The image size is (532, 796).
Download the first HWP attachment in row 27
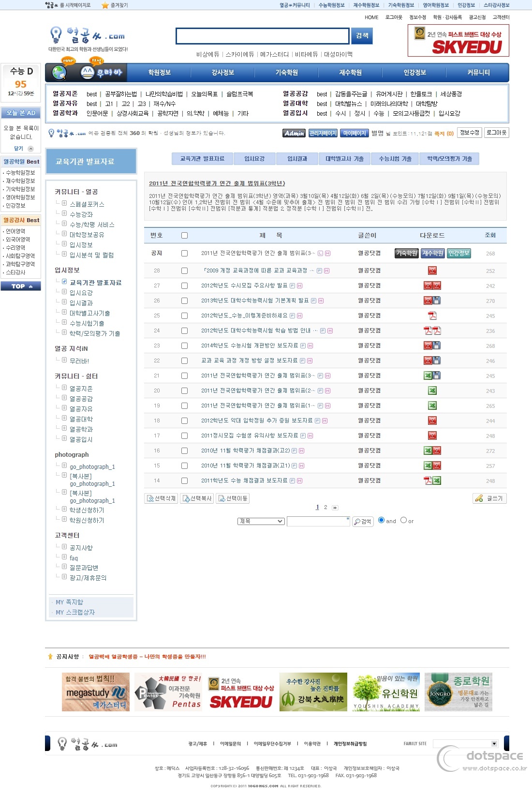point(428,285)
